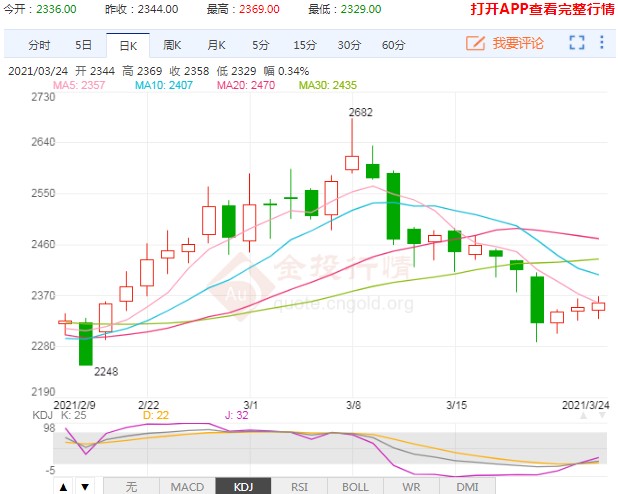Image resolution: width=618 pixels, height=494 pixels.
Task: Select the 5分 interval tab
Action: pyautogui.click(x=260, y=46)
